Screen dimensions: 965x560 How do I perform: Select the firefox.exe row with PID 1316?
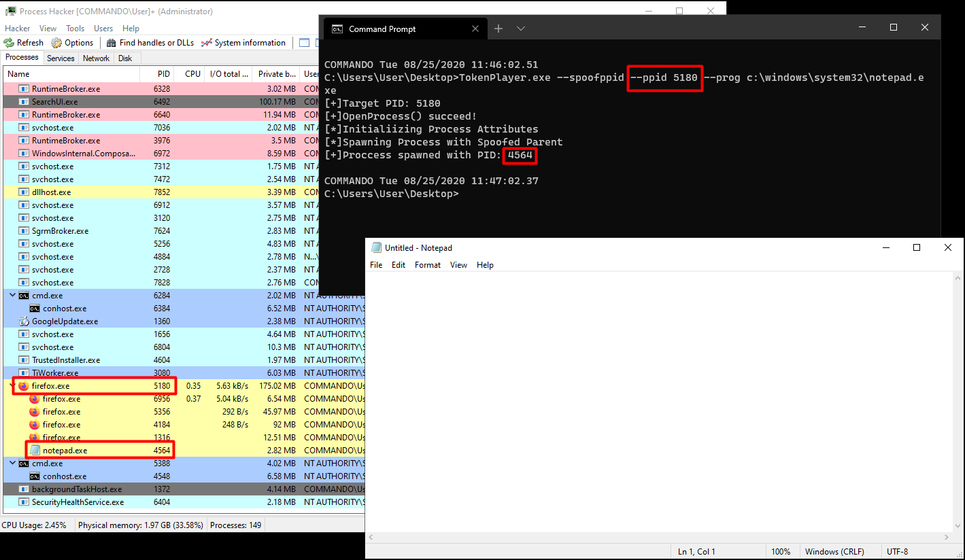click(x=184, y=438)
